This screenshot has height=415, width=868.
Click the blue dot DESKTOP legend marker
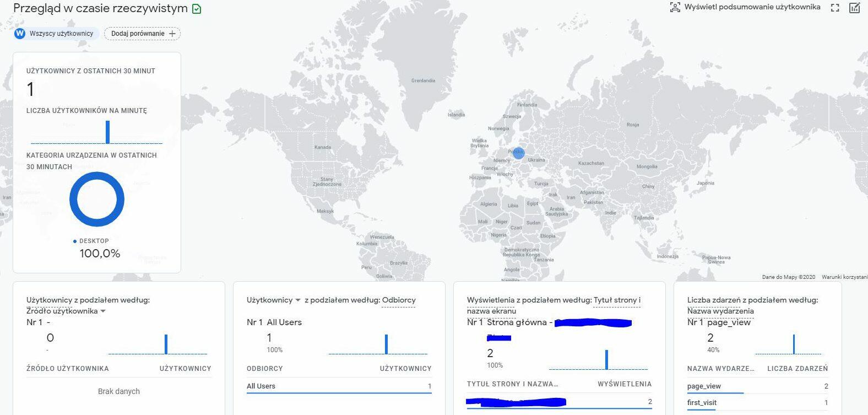pyautogui.click(x=75, y=241)
